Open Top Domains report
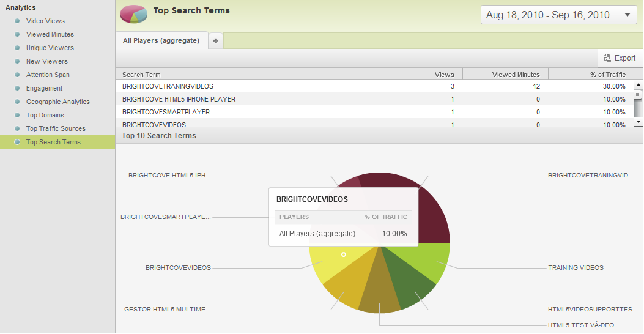644x334 pixels. click(x=45, y=116)
